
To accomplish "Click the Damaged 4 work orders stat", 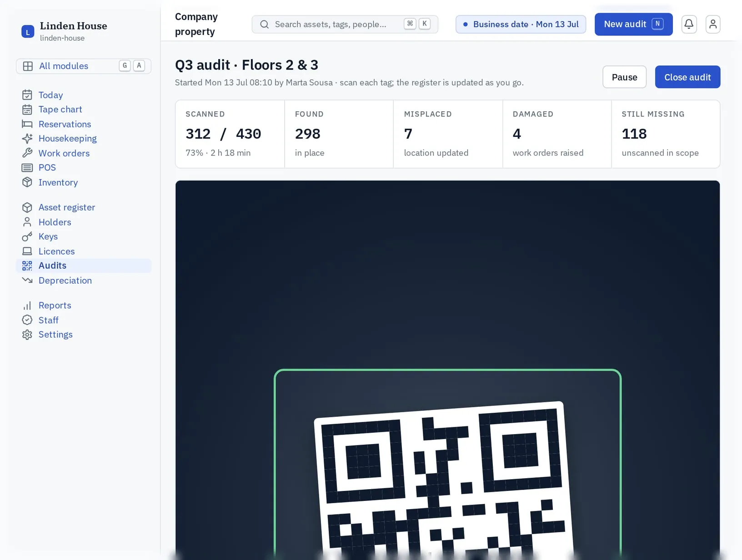I will 557,134.
